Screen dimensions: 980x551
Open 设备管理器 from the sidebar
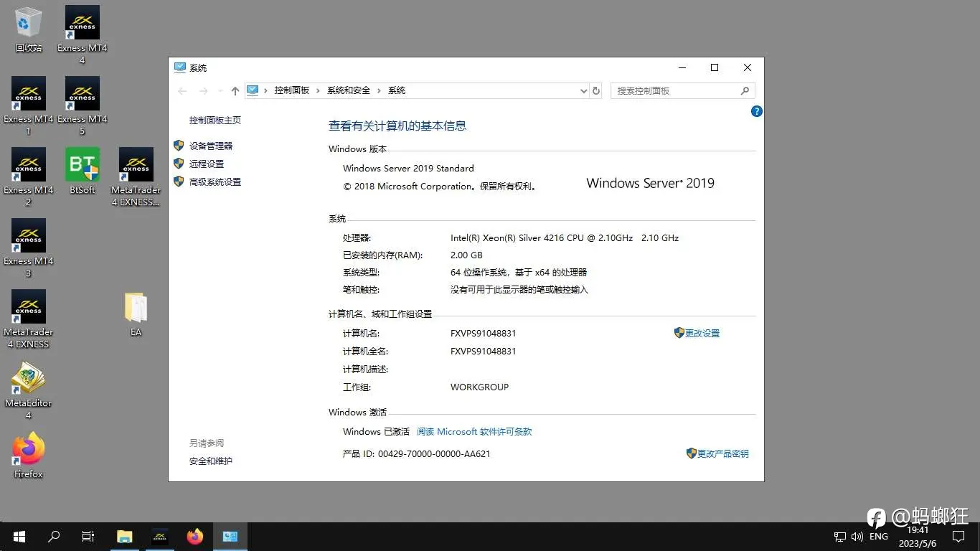click(x=211, y=146)
